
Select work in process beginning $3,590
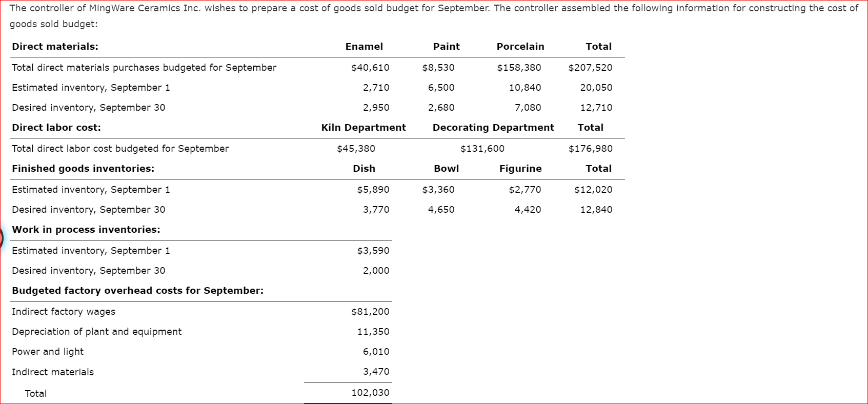point(373,251)
